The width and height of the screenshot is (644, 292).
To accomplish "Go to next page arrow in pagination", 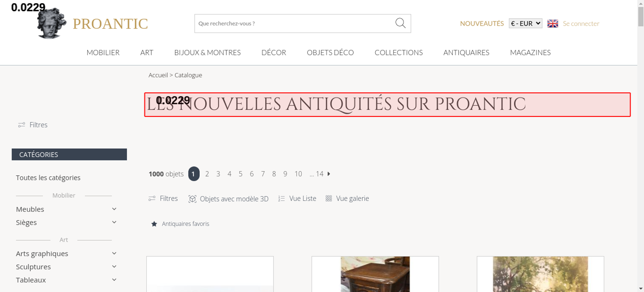I will (329, 174).
